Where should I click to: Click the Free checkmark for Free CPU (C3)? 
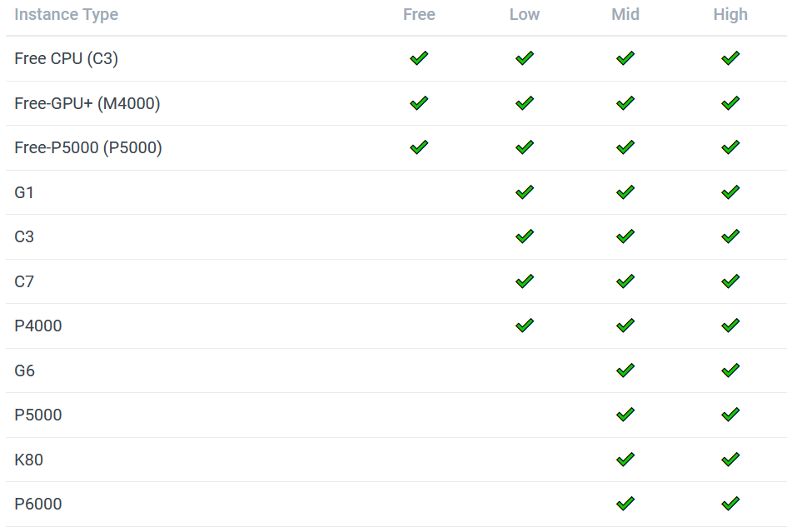tap(419, 58)
